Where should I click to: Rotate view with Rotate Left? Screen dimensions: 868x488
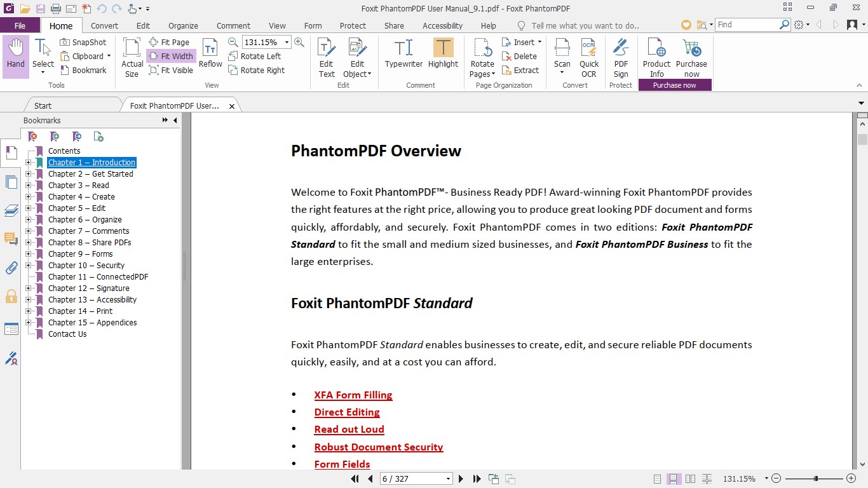click(254, 56)
